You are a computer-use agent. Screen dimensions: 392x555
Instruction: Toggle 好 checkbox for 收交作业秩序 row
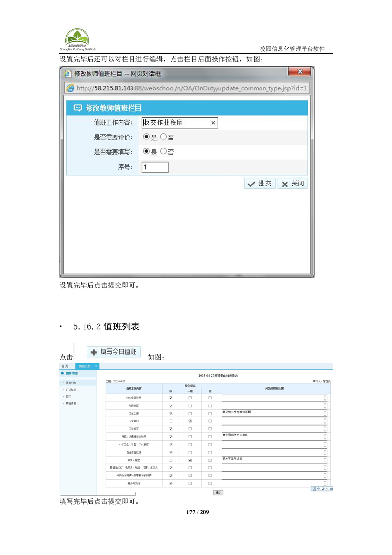(x=171, y=398)
